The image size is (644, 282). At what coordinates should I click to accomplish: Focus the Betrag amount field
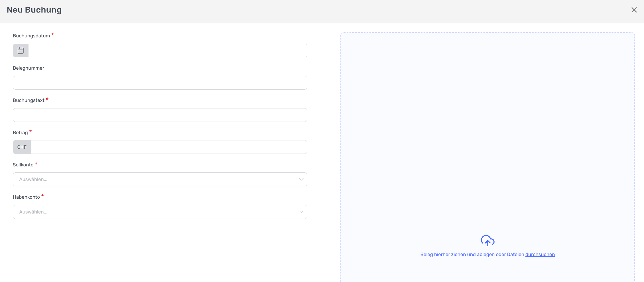click(x=169, y=147)
